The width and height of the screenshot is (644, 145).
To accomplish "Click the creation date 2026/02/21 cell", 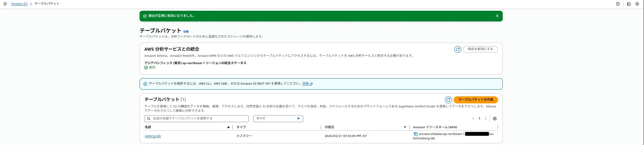I will coord(346,136).
